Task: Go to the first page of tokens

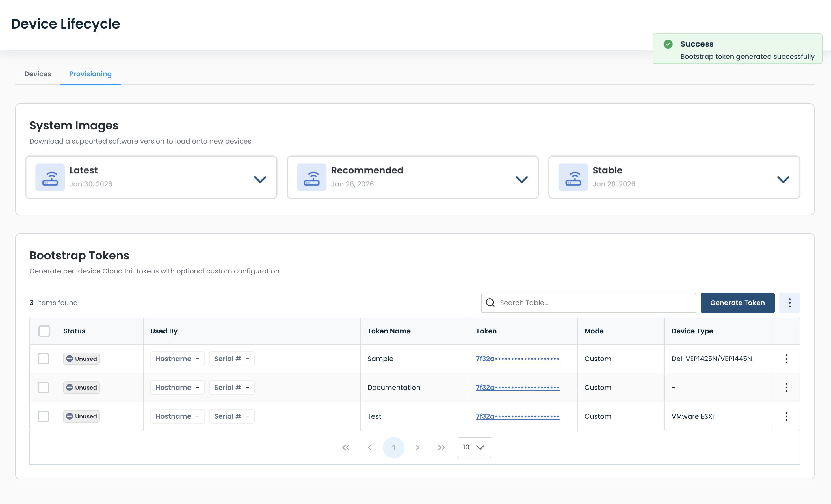Action: click(346, 447)
